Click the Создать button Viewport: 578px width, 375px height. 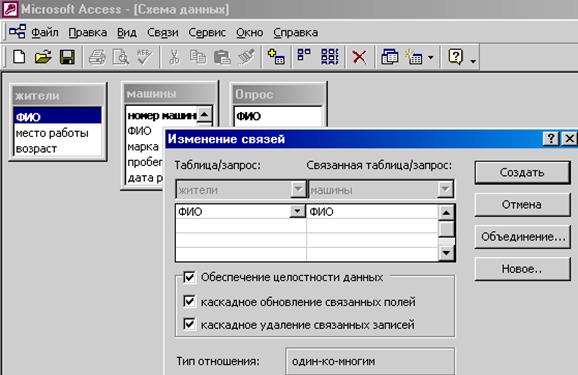point(522,172)
